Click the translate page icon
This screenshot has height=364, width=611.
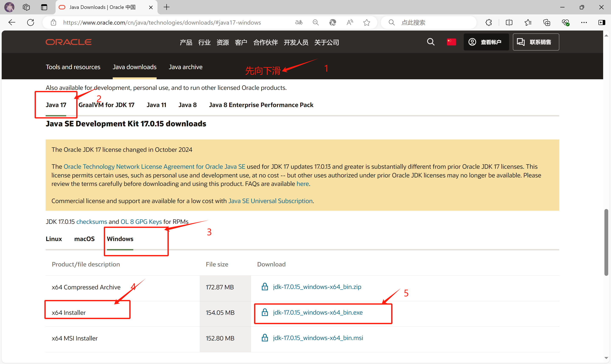pos(299,22)
